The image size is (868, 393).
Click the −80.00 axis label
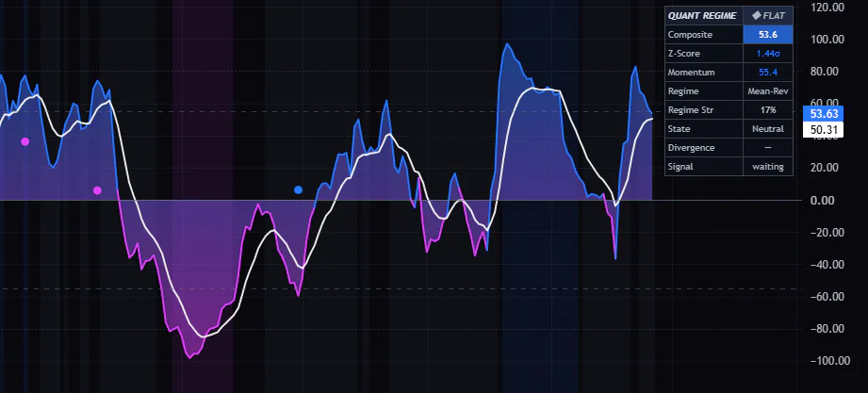pyautogui.click(x=827, y=328)
